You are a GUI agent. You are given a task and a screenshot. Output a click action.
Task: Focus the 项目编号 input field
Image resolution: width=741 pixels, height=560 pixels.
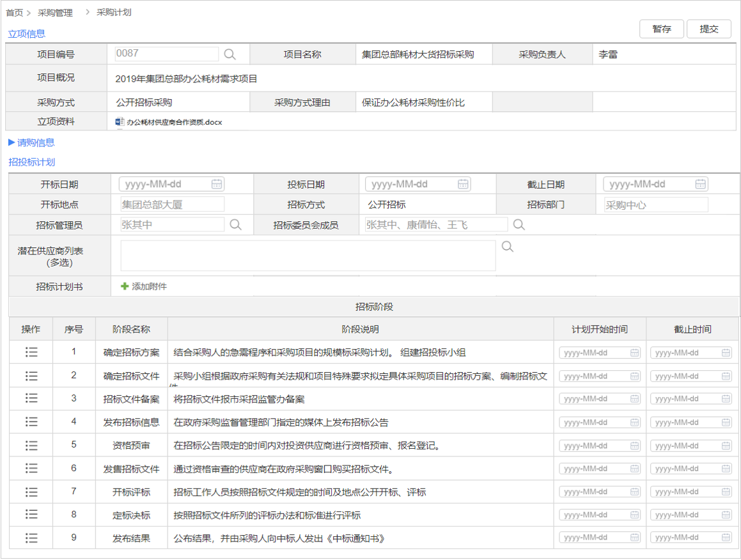click(x=167, y=54)
